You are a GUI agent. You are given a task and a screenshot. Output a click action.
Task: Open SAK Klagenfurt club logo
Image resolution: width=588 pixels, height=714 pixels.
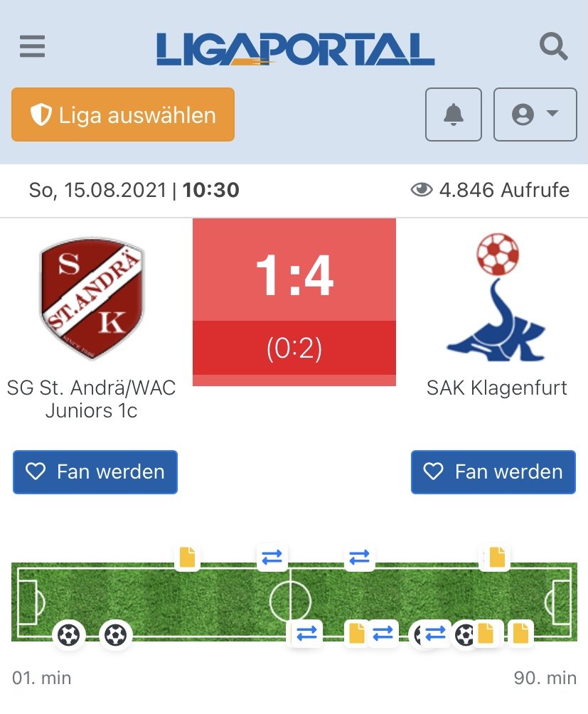[x=496, y=297]
